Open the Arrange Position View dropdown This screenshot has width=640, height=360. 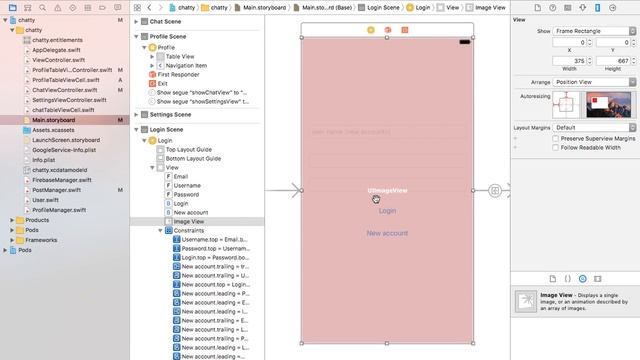[x=594, y=82]
